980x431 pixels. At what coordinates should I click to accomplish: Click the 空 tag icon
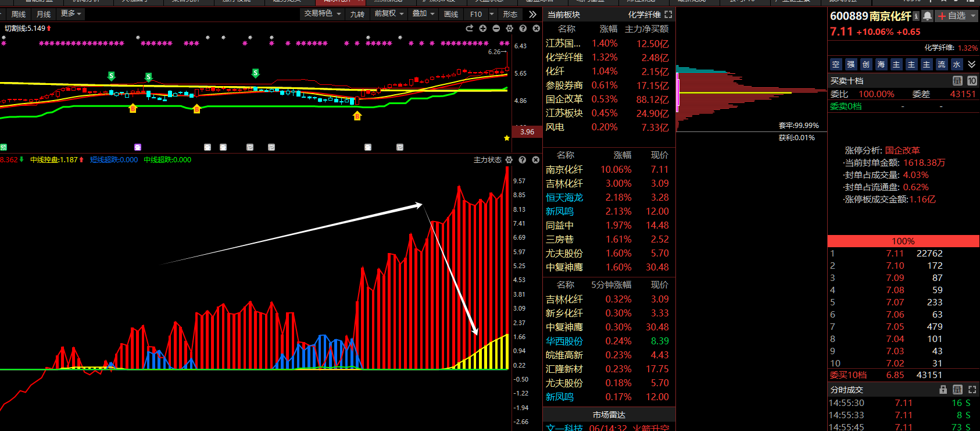(x=836, y=65)
